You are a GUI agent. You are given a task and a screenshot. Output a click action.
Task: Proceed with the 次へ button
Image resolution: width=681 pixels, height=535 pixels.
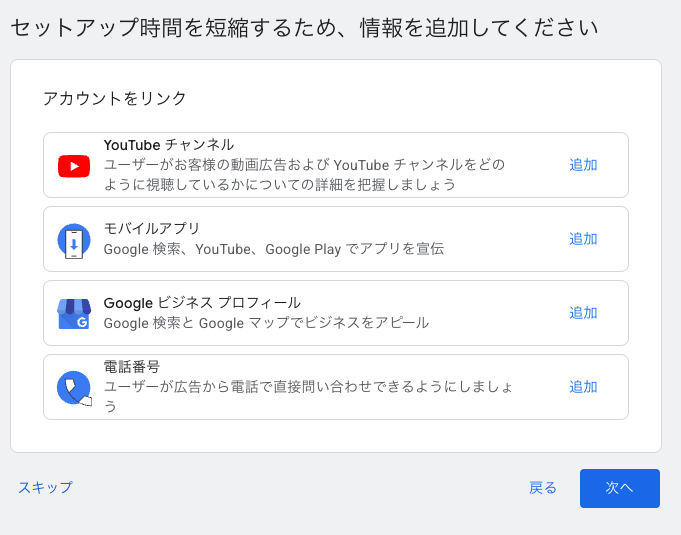tap(620, 488)
